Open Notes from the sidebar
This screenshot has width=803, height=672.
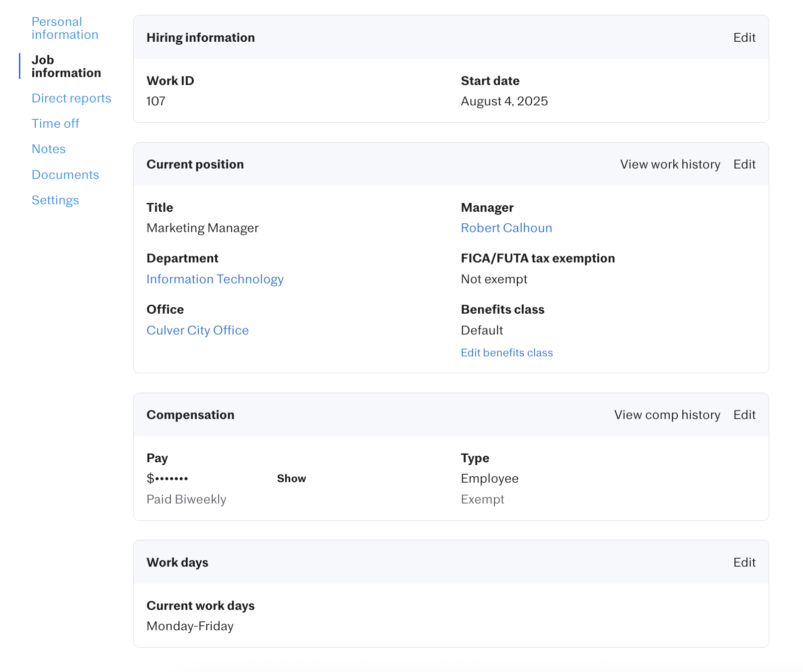point(48,149)
